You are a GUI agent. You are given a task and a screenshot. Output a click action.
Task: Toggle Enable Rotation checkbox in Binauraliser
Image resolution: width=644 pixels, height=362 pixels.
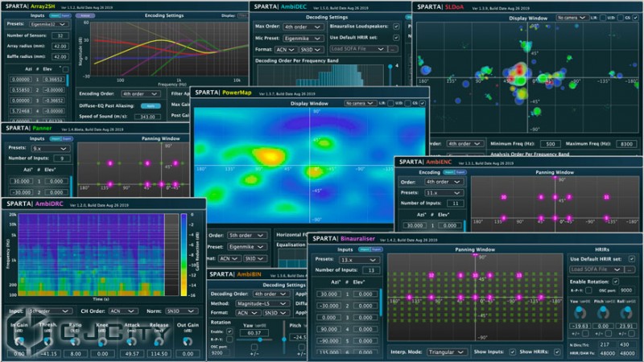(615, 282)
